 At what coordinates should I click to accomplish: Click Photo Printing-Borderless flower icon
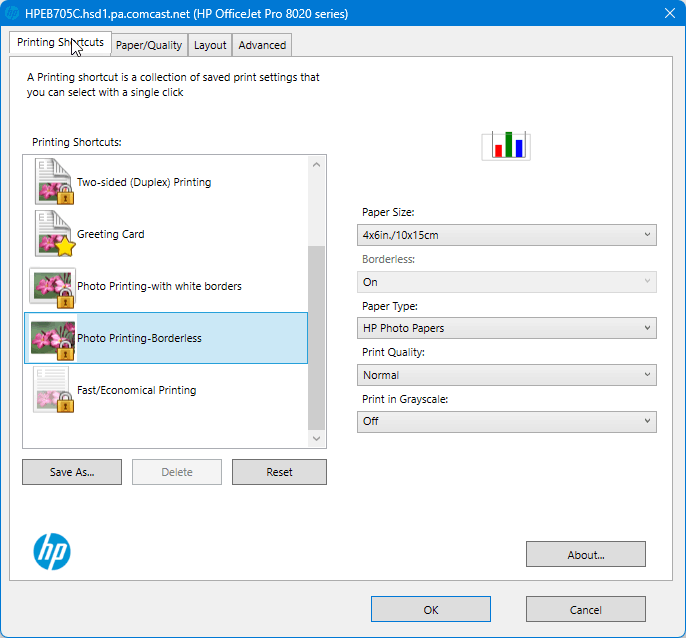coord(53,340)
